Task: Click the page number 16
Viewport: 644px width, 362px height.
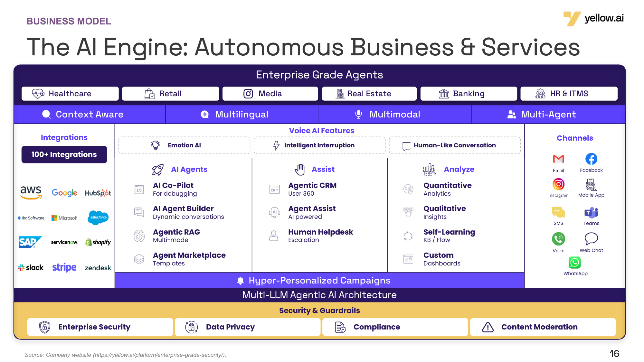Action: tap(615, 354)
